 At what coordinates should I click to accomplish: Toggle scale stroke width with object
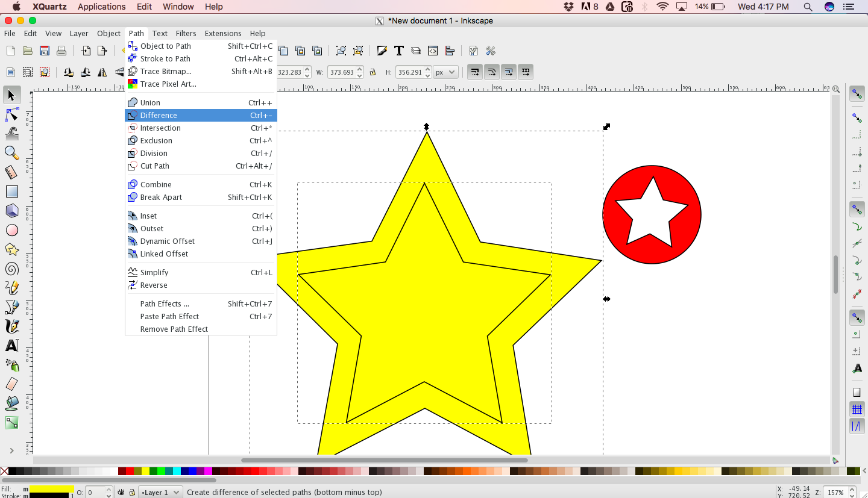point(475,72)
